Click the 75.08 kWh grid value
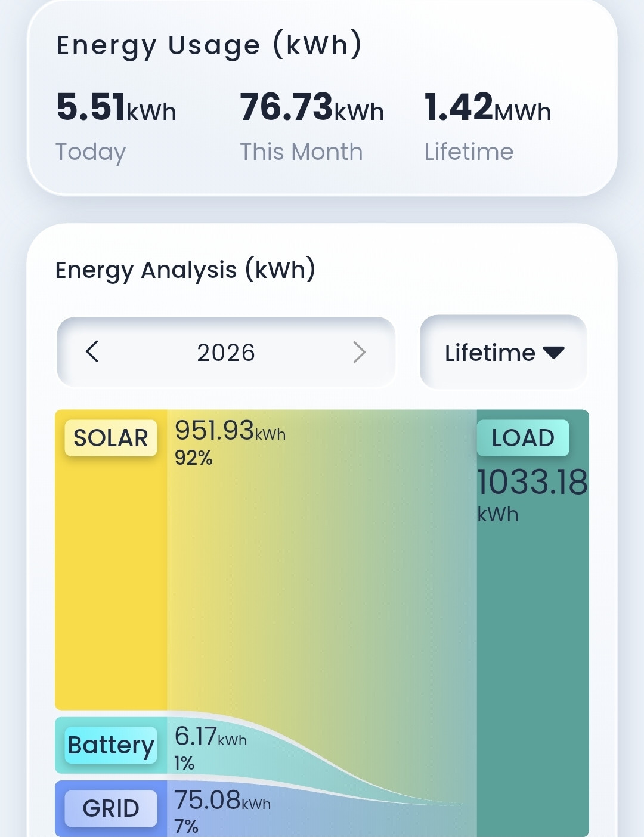644x837 pixels. point(222,800)
